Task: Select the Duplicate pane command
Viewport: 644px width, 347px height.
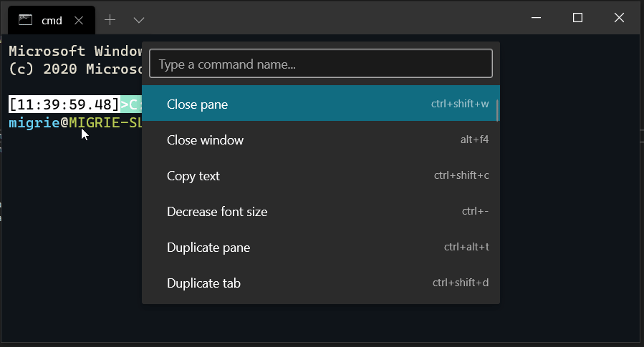Action: point(321,247)
